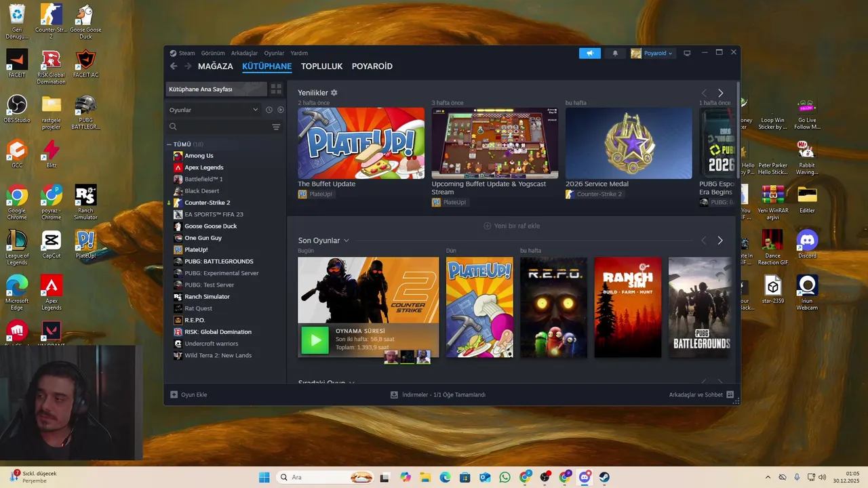The image size is (868, 488).
Task: Click the Yenilikler shelf left arrow
Action: (x=704, y=93)
